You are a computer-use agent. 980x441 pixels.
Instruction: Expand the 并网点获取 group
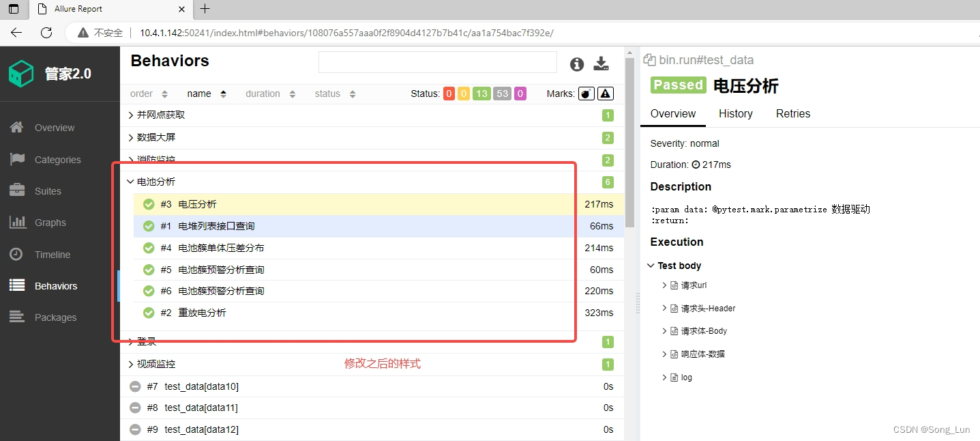(372, 115)
